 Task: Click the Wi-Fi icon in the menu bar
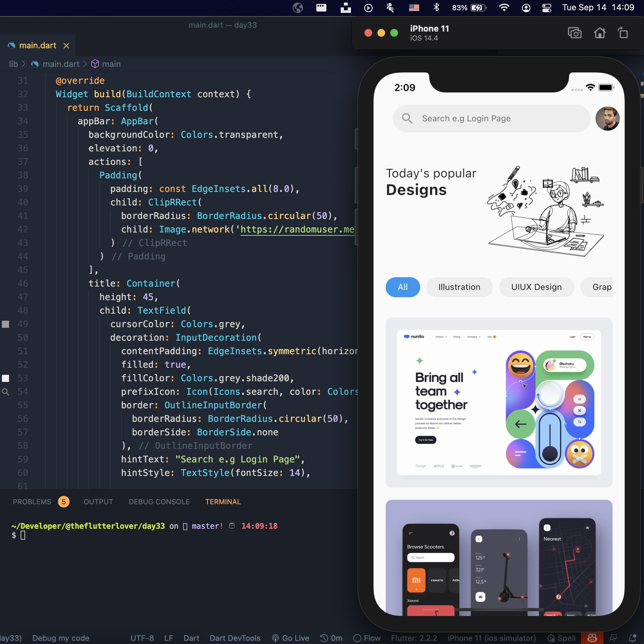pyautogui.click(x=504, y=7)
